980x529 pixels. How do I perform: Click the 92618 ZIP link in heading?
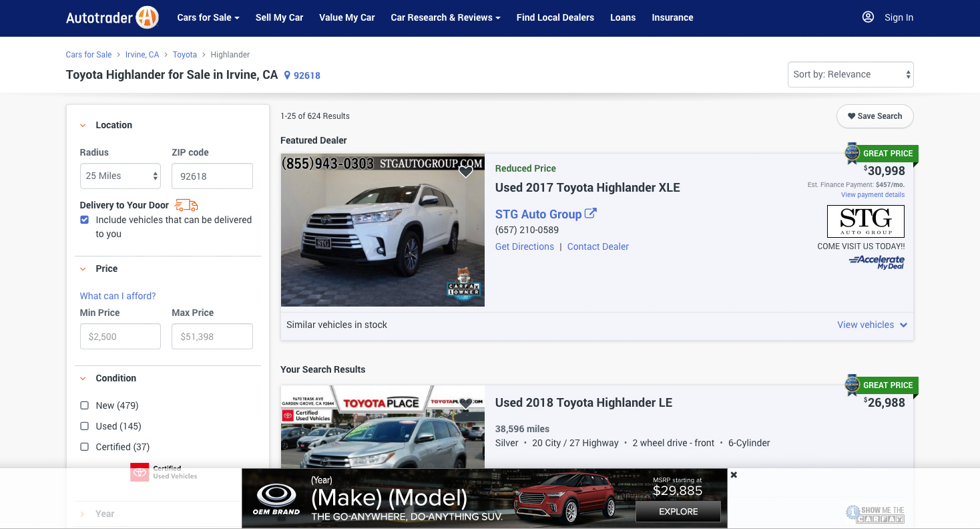(x=307, y=75)
